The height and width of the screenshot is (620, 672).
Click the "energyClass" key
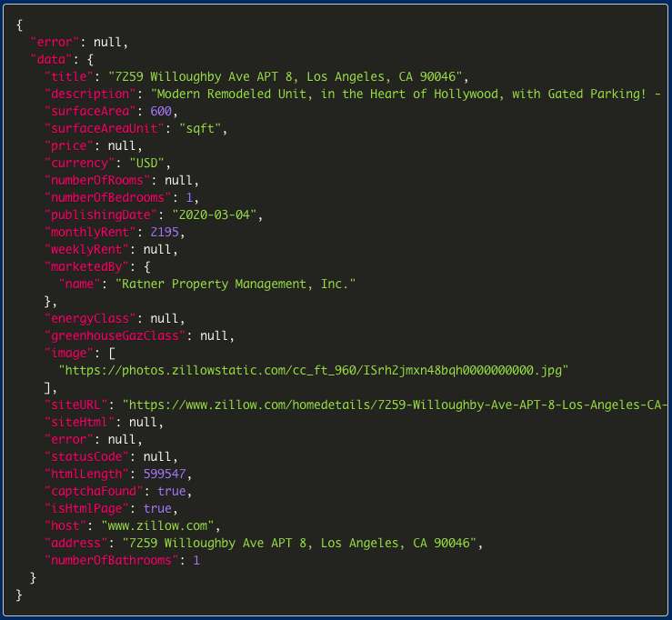(x=90, y=319)
